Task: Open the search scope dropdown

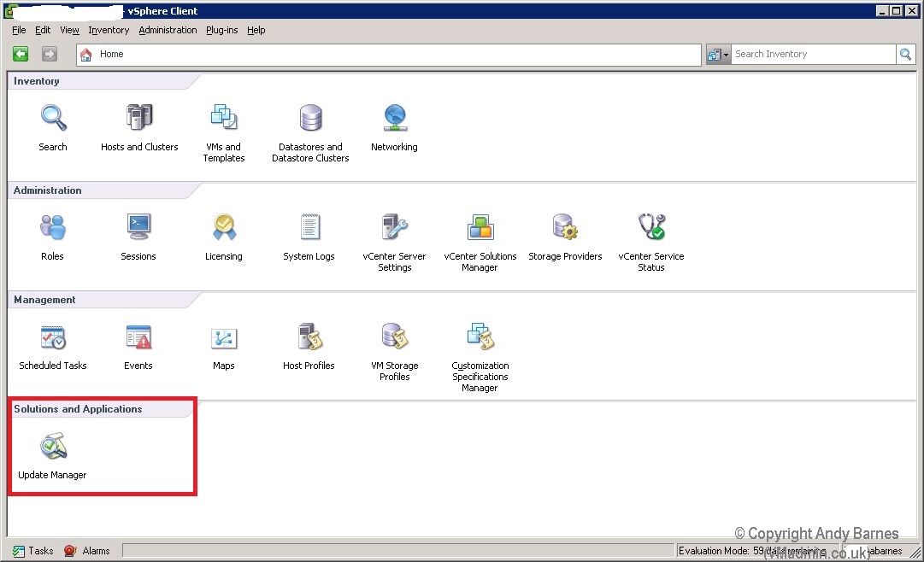Action: coord(718,54)
